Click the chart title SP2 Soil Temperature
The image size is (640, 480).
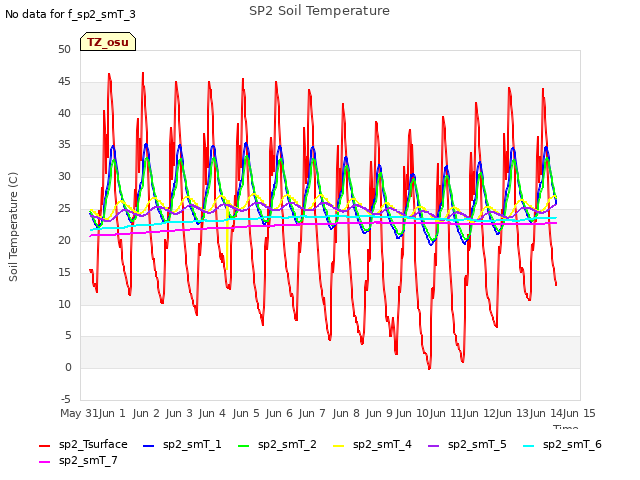point(319,11)
